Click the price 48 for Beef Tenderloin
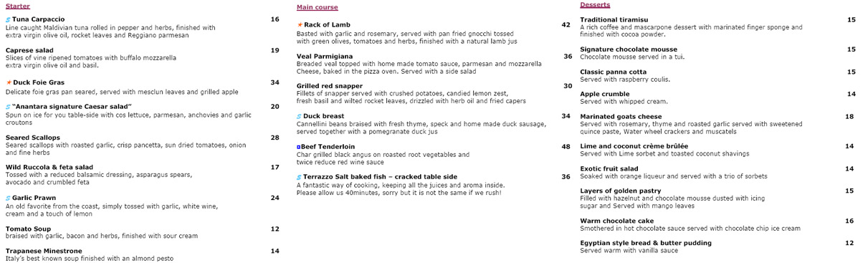Image resolution: width=868 pixels, height=263 pixels. point(566,146)
